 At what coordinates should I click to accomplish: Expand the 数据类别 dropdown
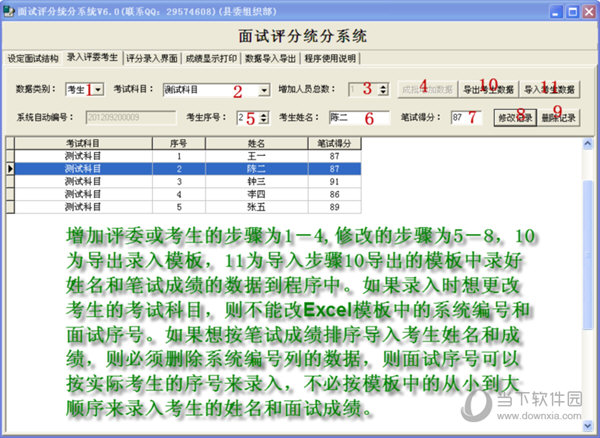pos(96,90)
